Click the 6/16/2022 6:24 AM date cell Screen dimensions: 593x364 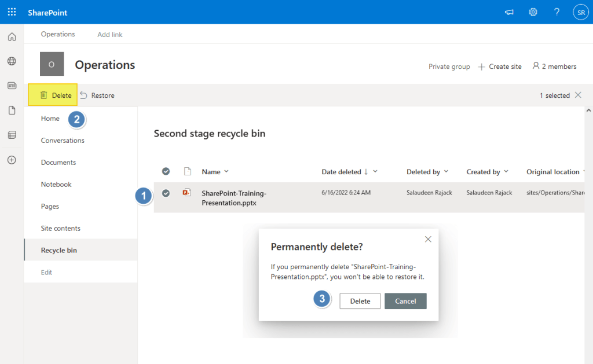point(346,192)
